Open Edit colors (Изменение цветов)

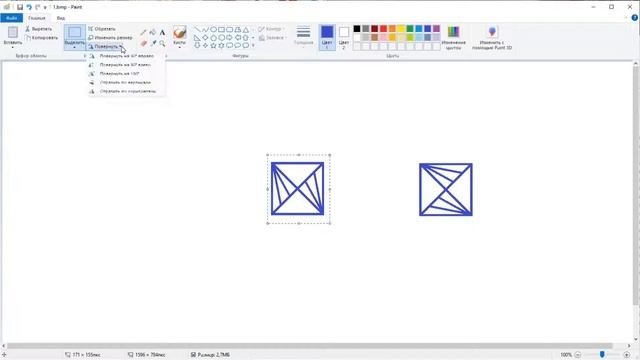(x=453, y=38)
